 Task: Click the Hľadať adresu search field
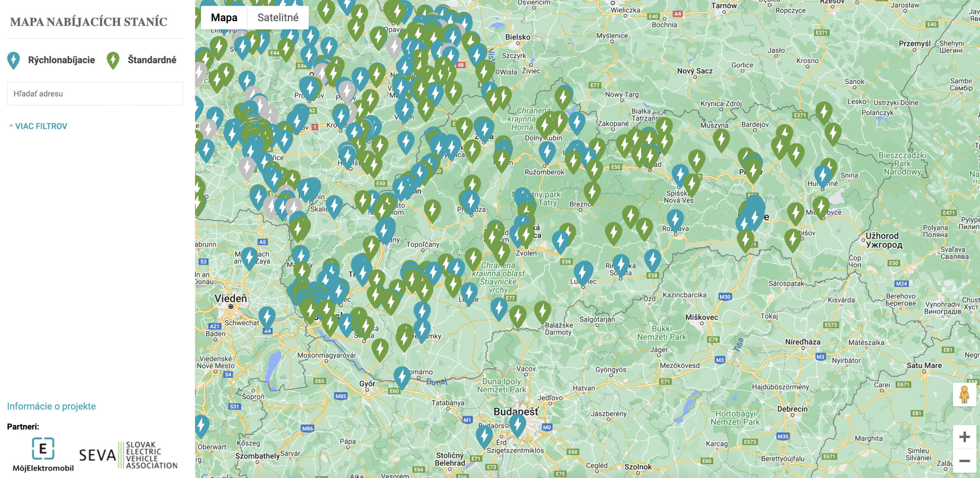tap(95, 93)
